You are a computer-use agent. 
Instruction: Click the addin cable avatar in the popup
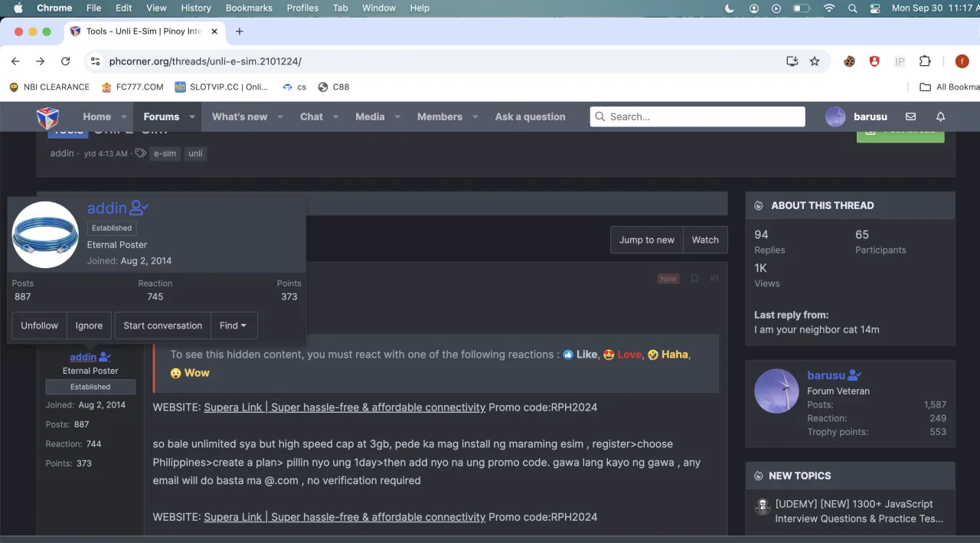click(46, 234)
